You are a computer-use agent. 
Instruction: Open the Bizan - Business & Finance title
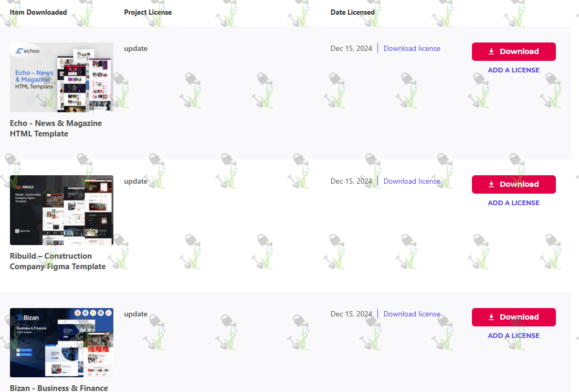[59, 388]
